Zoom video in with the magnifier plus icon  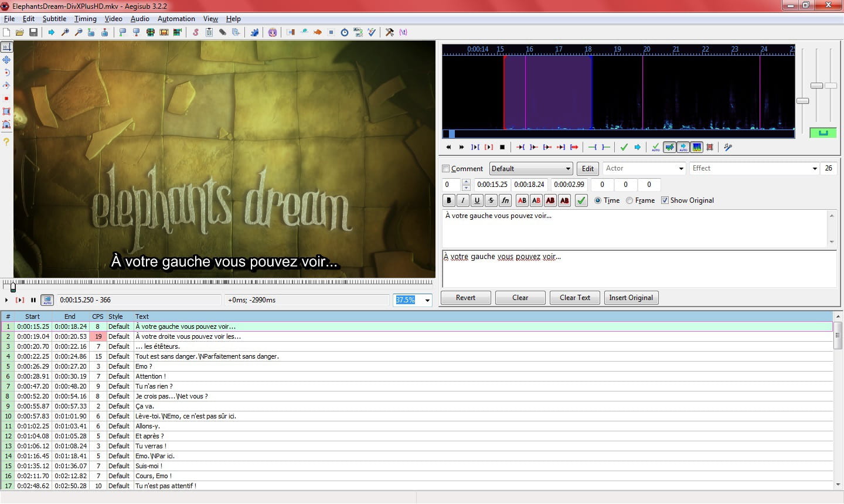[x=65, y=32]
